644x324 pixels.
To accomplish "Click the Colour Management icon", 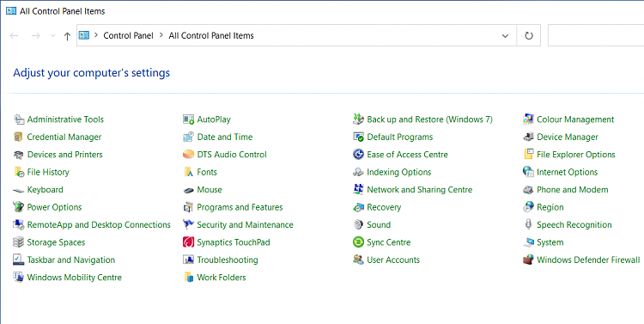I will click(528, 119).
